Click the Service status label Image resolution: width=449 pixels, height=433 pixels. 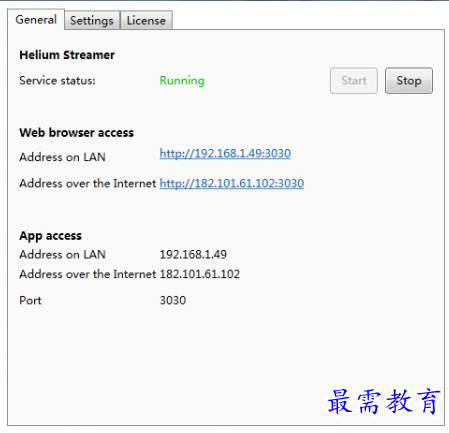(57, 81)
